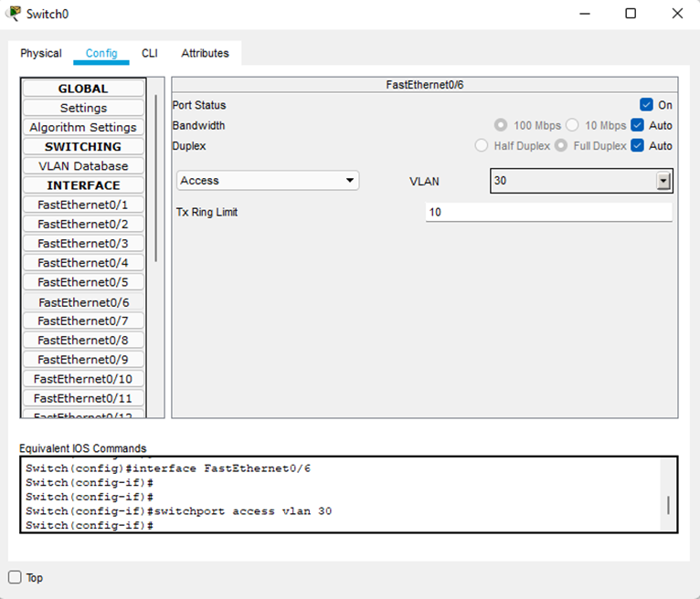This screenshot has width=700, height=599.
Task: Click the GLOBAL section header button
Action: tap(83, 89)
